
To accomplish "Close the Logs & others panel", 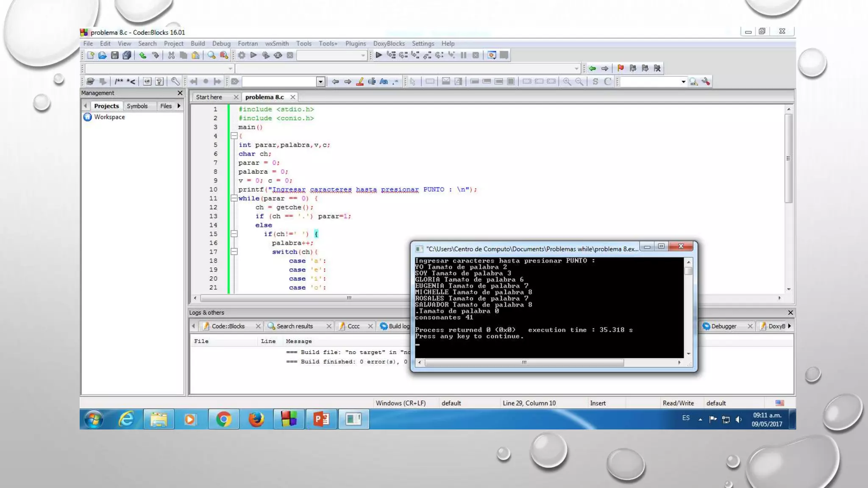I will (790, 312).
